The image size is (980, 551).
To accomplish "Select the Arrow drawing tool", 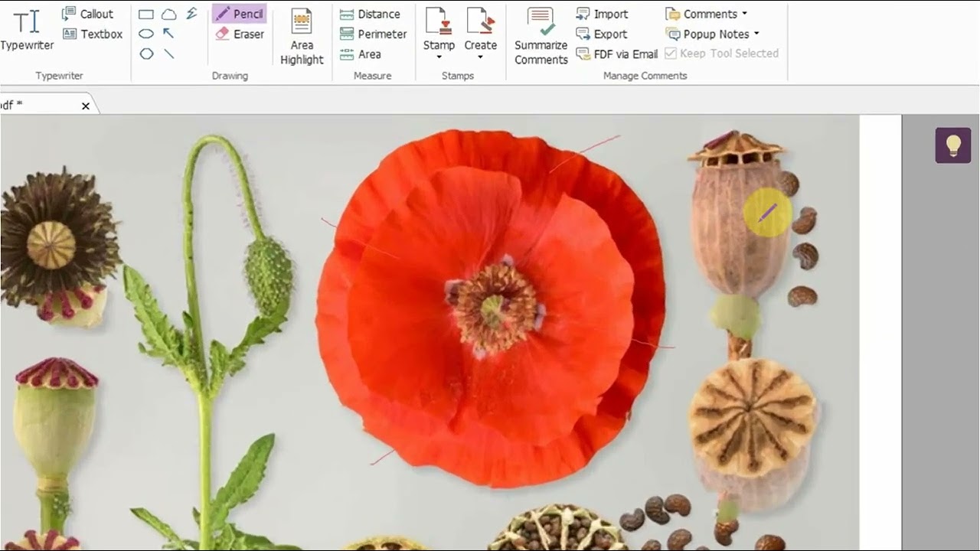I will pos(169,34).
